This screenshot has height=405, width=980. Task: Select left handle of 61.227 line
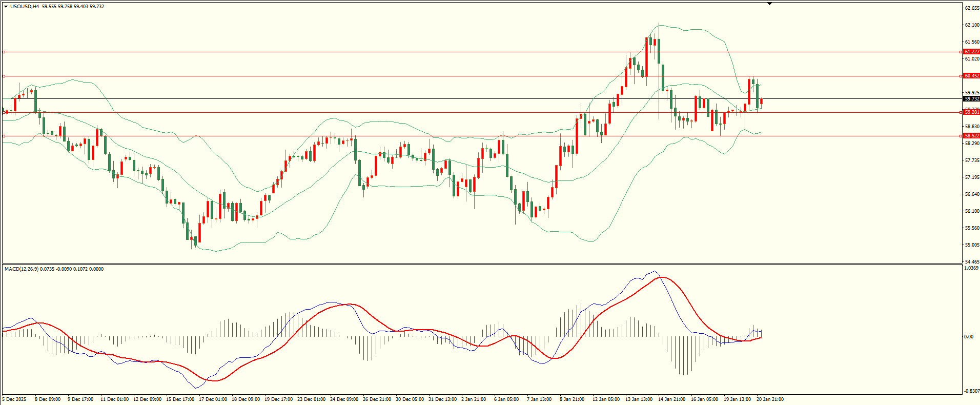point(4,52)
